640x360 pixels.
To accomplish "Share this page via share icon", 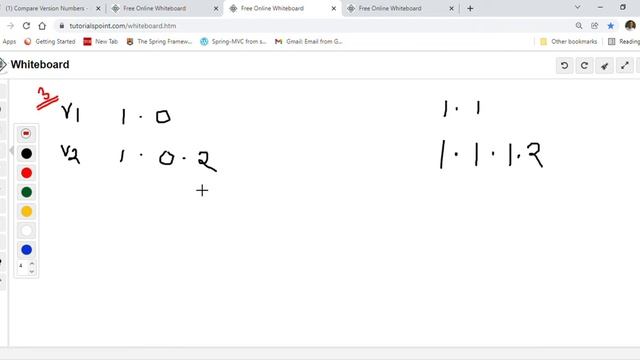I will coord(595,26).
